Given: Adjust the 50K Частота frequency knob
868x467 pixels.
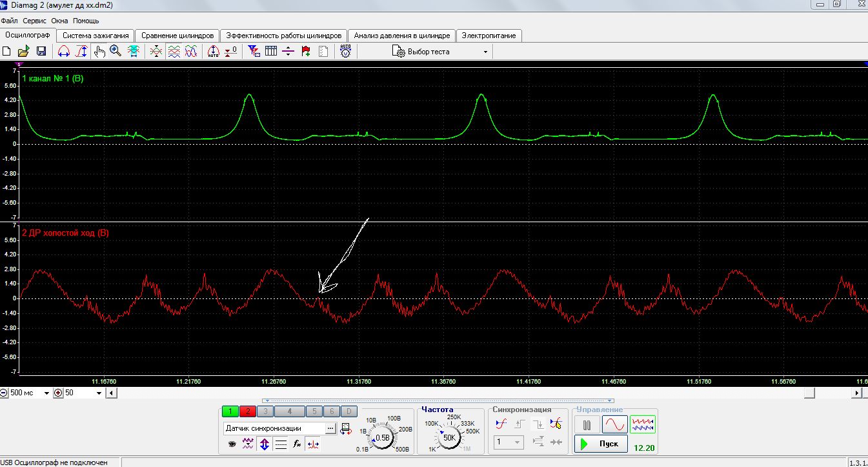Looking at the screenshot, I should 450,437.
